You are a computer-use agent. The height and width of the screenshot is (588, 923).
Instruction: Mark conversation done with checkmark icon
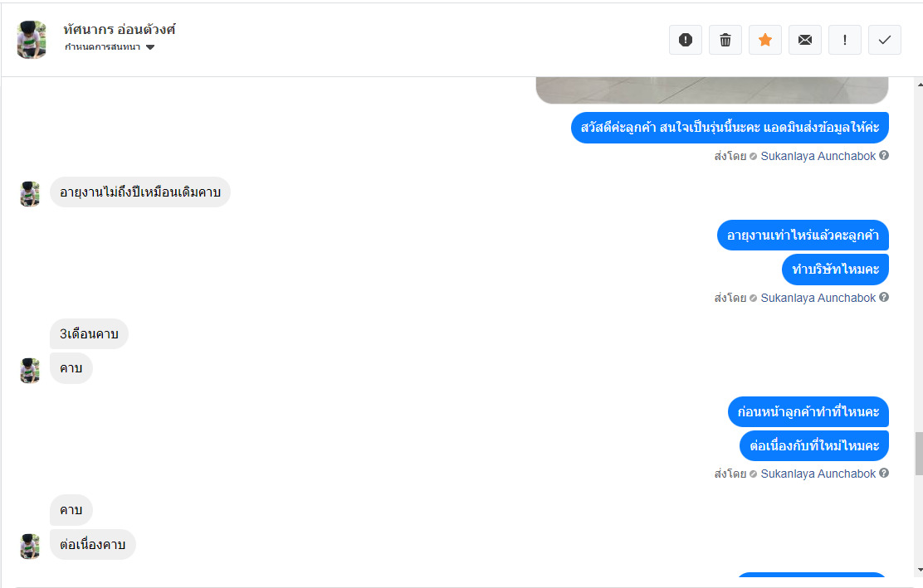[885, 40]
